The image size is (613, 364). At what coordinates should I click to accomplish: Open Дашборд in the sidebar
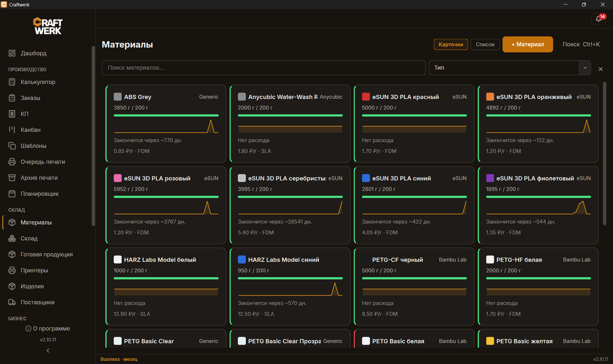[x=34, y=53]
